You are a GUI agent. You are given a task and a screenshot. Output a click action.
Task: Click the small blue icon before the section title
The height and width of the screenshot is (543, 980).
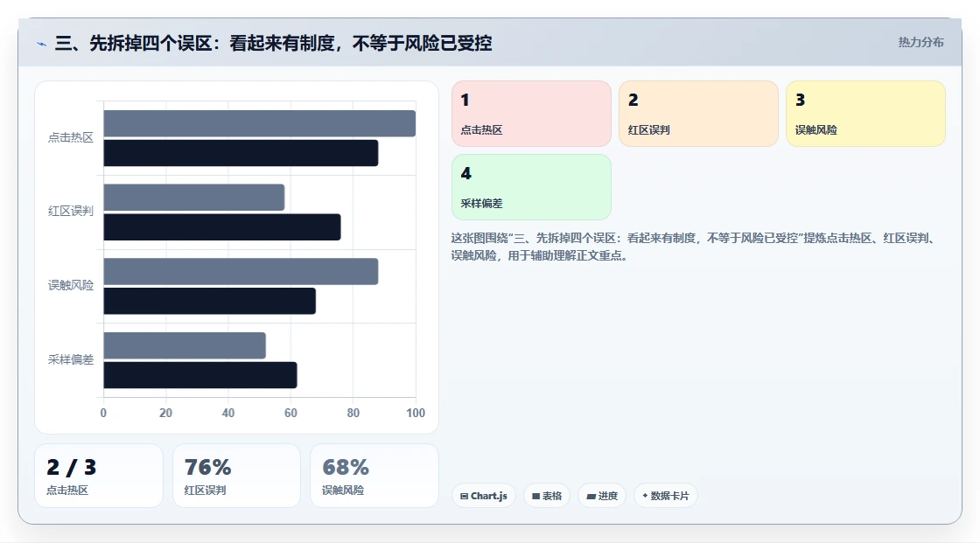coord(41,44)
